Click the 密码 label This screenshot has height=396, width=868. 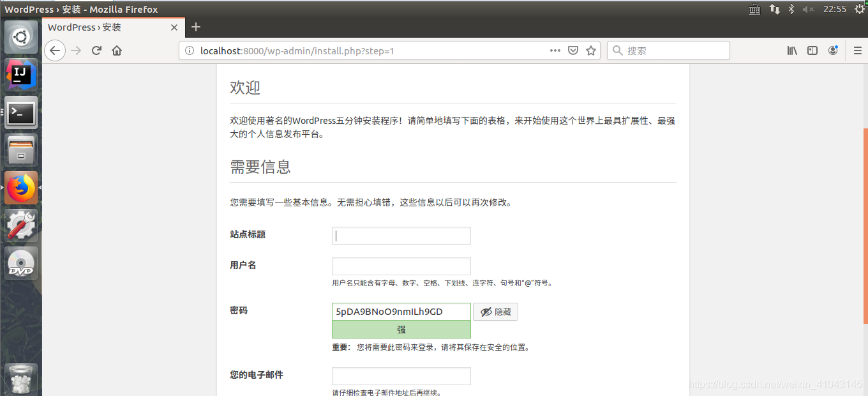tap(239, 310)
